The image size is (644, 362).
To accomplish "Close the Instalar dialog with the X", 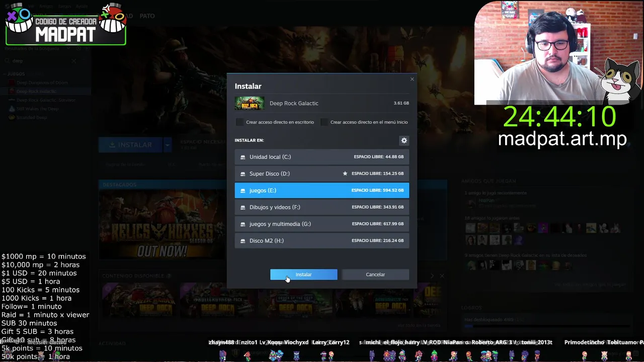I will point(412,79).
